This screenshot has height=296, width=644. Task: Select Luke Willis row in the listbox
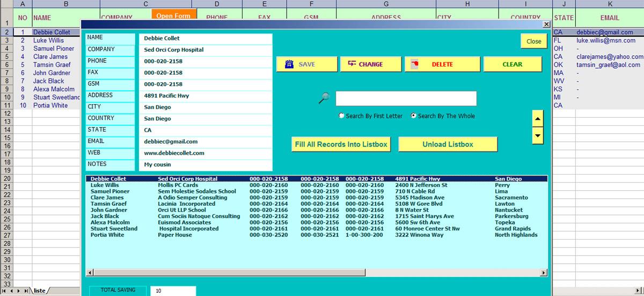[x=105, y=185]
